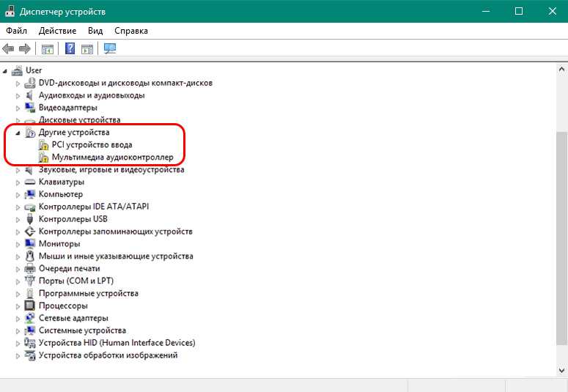
Task: Expand DVD-дисководы category arrow
Action: coord(18,84)
